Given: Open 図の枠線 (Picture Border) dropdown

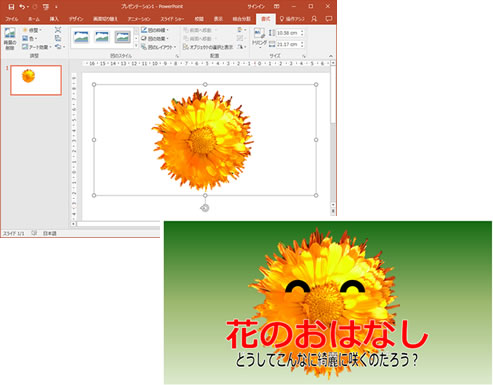Looking at the screenshot, I should click(154, 30).
